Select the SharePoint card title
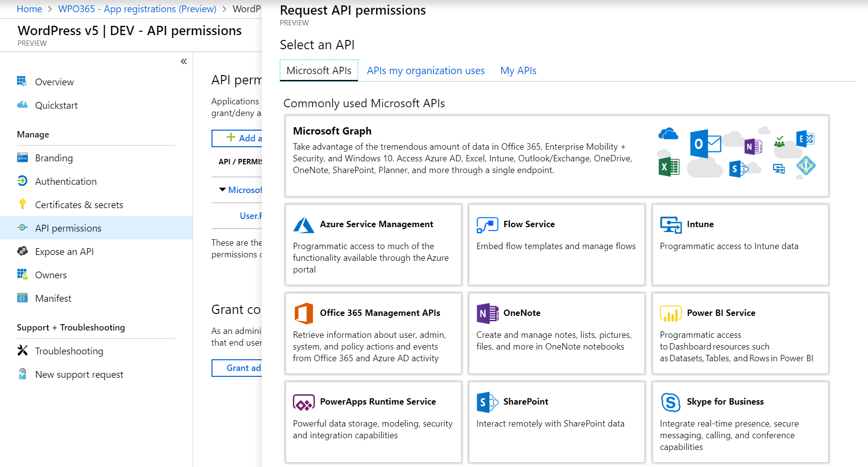The width and height of the screenshot is (868, 467). (x=525, y=402)
